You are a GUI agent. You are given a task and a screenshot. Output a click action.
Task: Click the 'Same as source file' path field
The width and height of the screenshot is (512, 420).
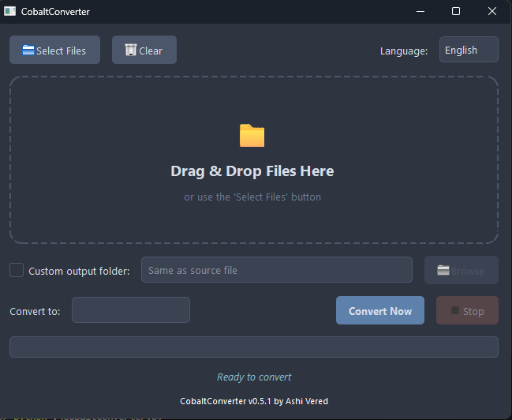(x=276, y=270)
